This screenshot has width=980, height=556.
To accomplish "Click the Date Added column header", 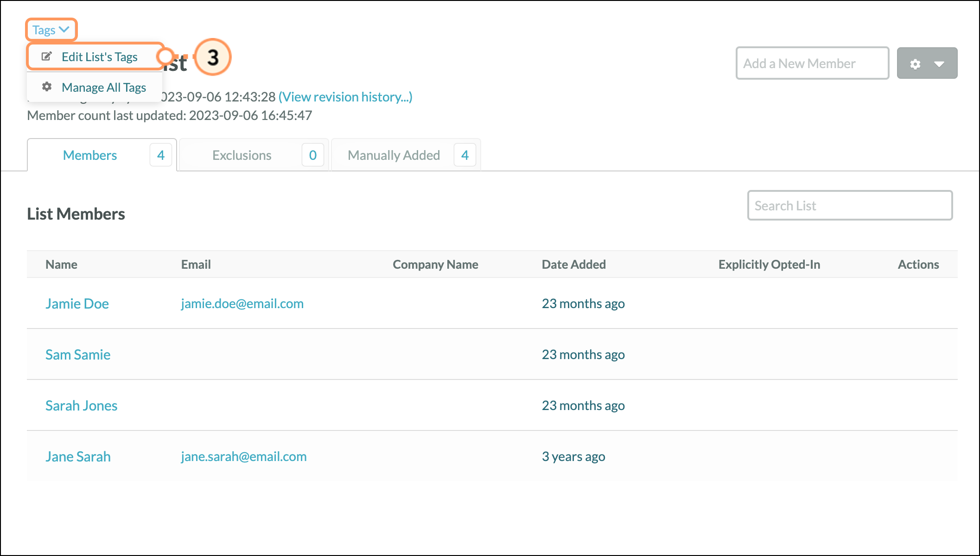I will pyautogui.click(x=573, y=265).
